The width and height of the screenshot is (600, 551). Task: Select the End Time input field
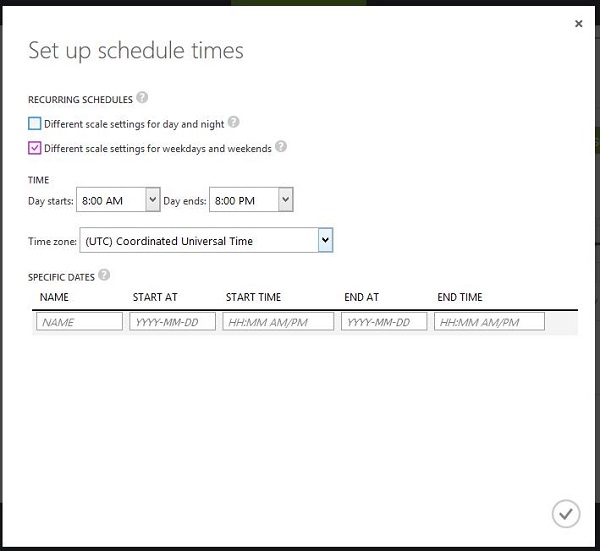[489, 322]
